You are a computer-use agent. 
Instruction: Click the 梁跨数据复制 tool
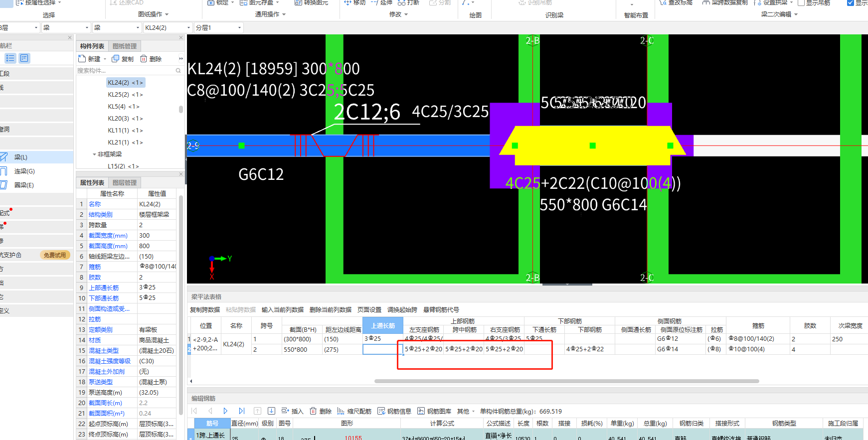(725, 2)
